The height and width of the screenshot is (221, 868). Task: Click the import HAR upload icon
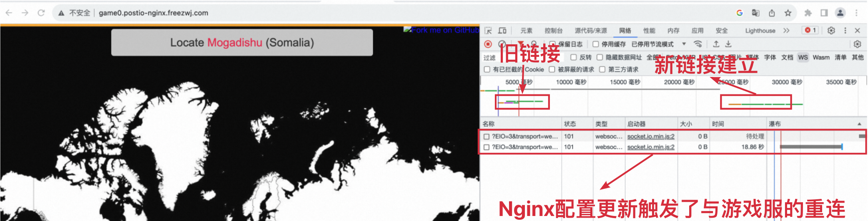pyautogui.click(x=716, y=44)
